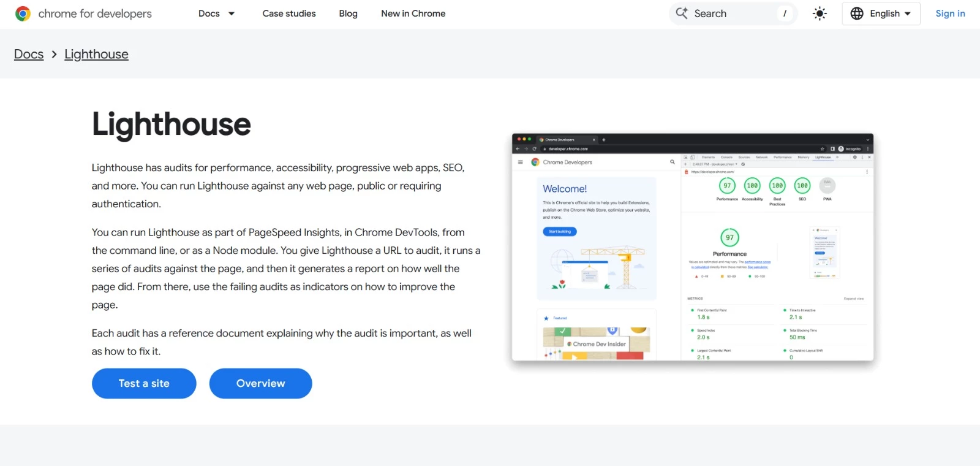Viewport: 980px width, 466px height.
Task: Focus the Search input field
Action: click(733, 13)
